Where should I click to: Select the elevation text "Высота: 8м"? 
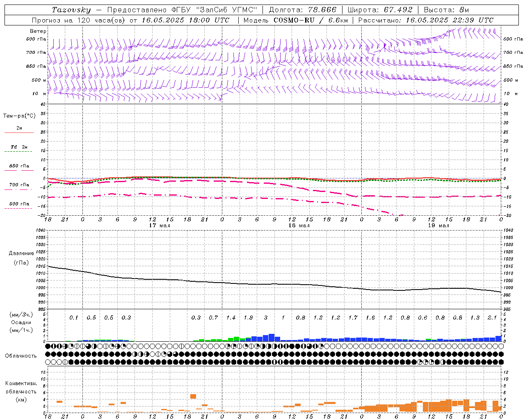446,10
